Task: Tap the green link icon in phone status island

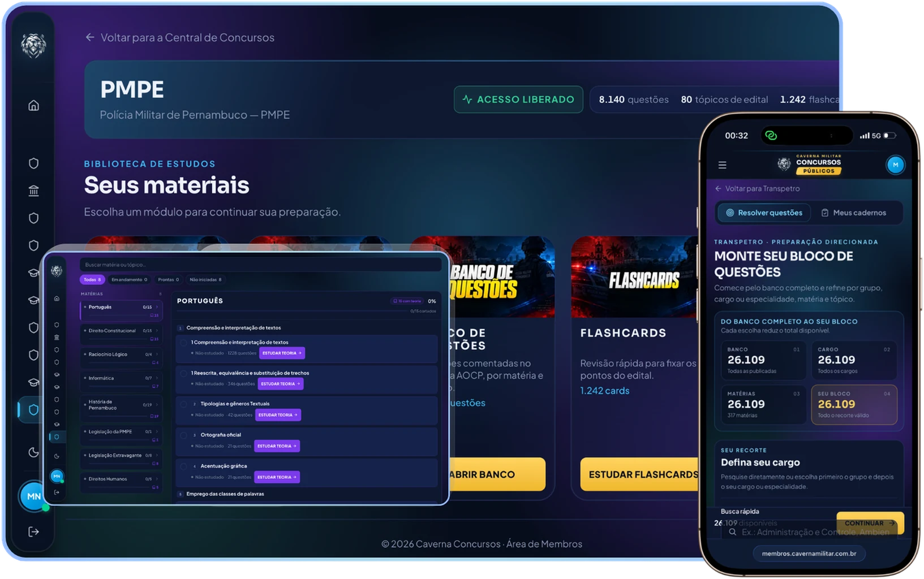Action: [771, 136]
